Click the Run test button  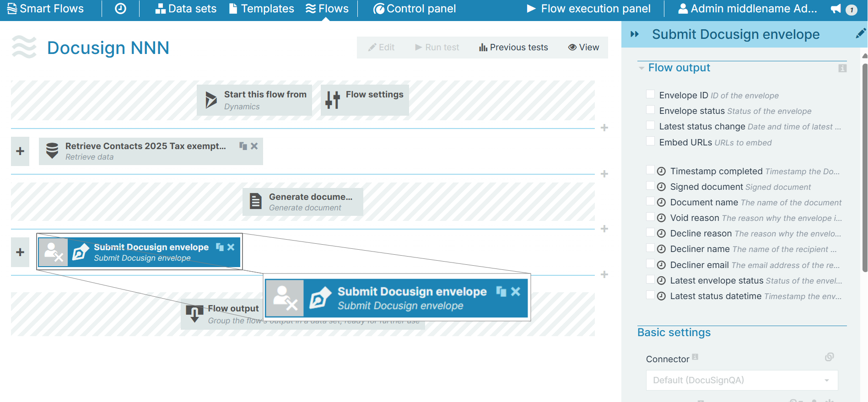coord(437,47)
